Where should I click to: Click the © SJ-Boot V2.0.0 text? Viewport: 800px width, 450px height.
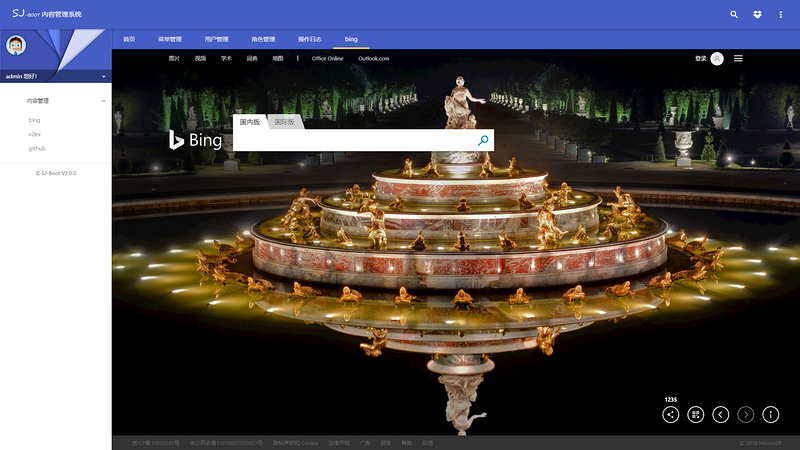pos(56,173)
